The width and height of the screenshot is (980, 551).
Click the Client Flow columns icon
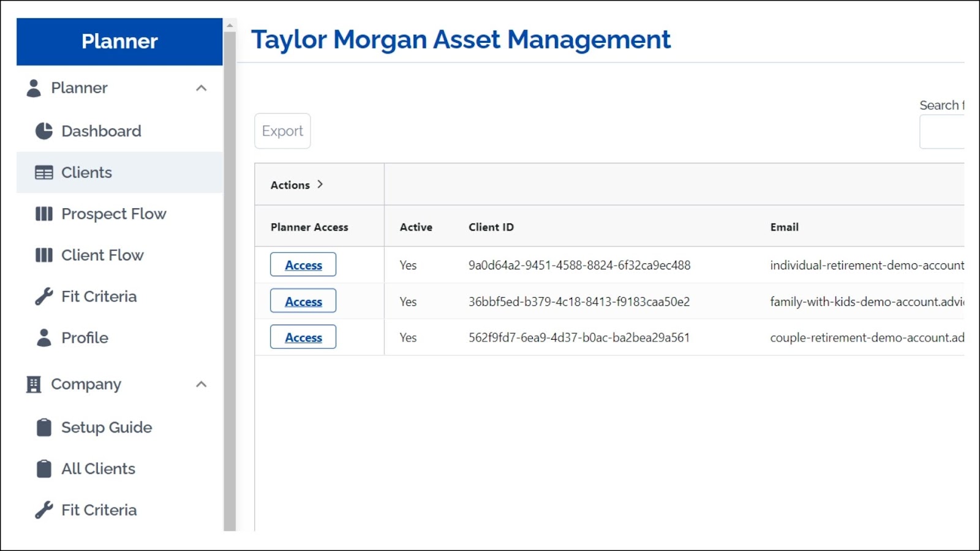click(x=44, y=255)
